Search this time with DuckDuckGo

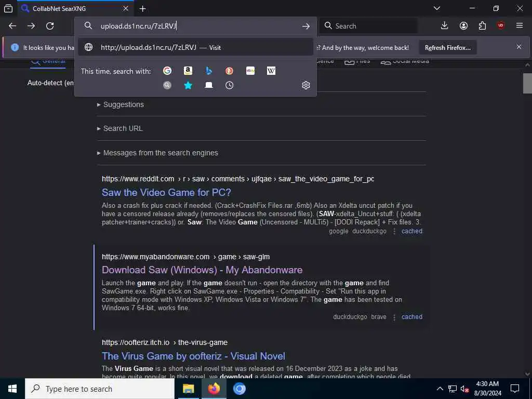[229, 71]
